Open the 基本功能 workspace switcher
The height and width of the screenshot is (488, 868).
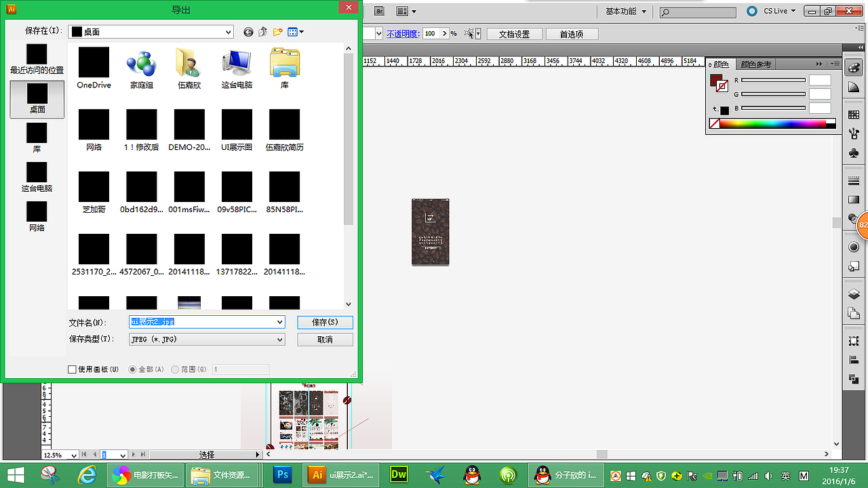click(625, 12)
